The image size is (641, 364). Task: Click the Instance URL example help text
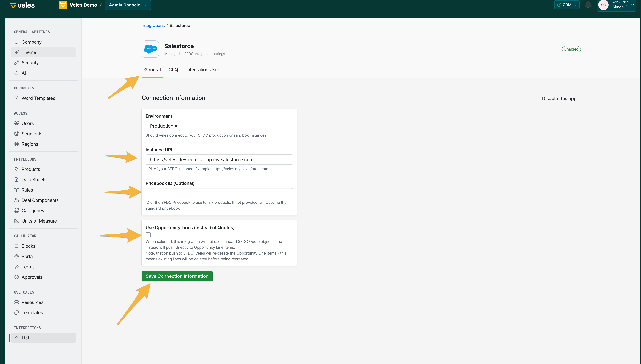click(207, 169)
